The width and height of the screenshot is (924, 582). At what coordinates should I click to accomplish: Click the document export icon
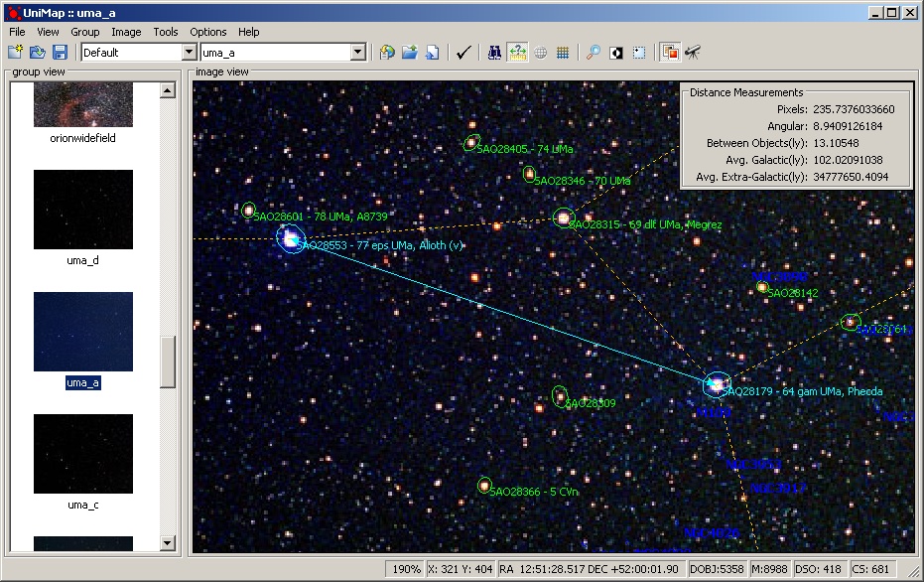click(432, 53)
